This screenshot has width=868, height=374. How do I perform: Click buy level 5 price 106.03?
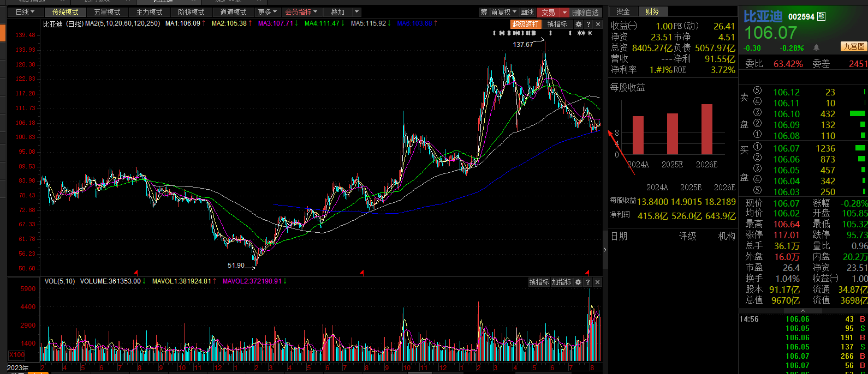(786, 192)
